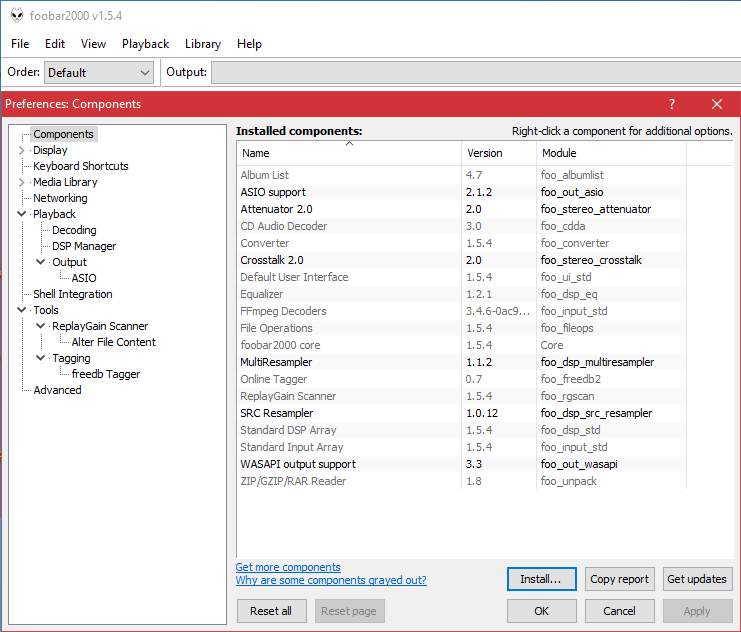This screenshot has width=741, height=632.
Task: Expand the Media Library tree node
Action: [21, 182]
